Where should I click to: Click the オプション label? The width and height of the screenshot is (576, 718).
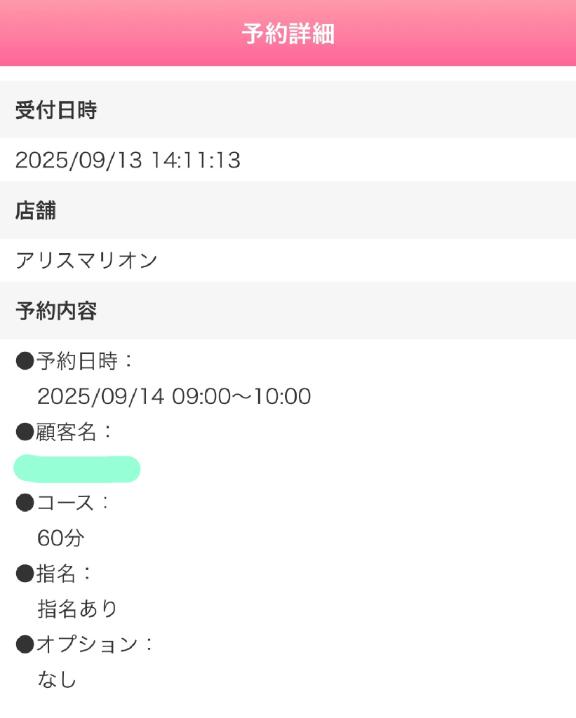pyautogui.click(x=87, y=644)
